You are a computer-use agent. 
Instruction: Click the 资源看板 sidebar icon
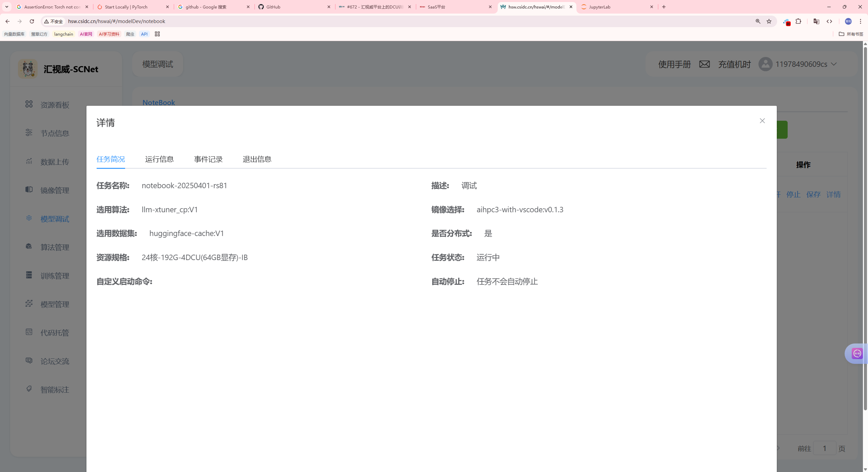point(29,104)
